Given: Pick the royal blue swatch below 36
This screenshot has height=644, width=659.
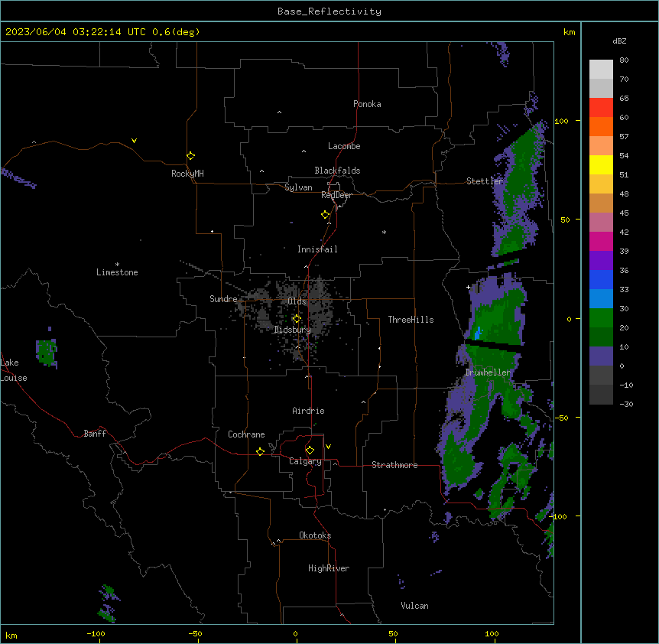Looking at the screenshot, I should (601, 279).
